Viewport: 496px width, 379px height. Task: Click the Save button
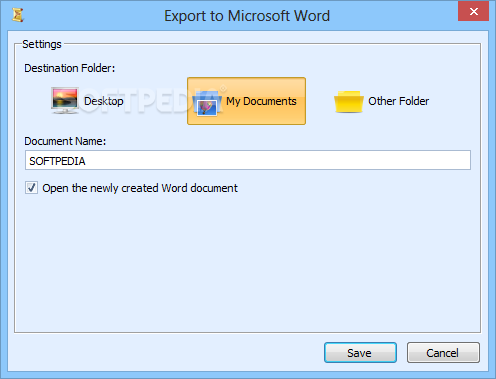[x=360, y=353]
